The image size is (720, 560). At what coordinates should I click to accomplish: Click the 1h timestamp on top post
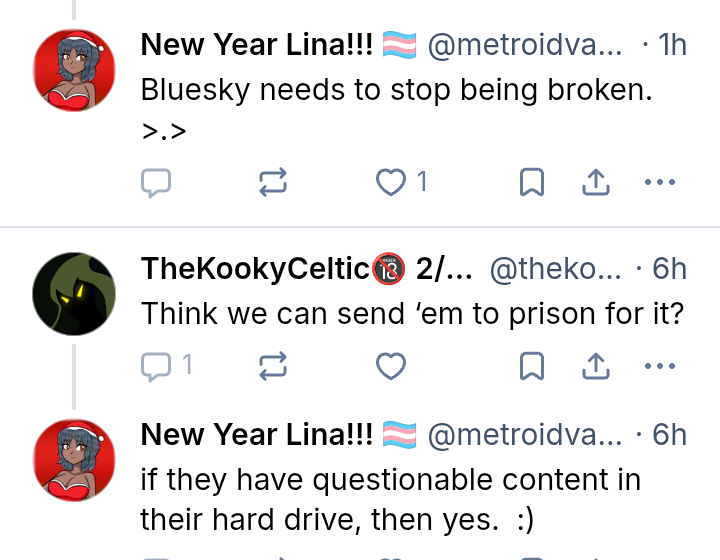674,45
